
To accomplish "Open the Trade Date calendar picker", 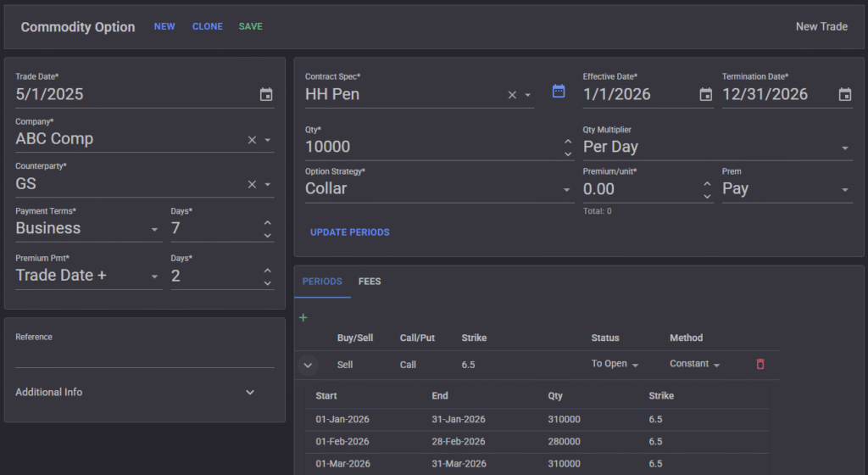I will tap(266, 95).
